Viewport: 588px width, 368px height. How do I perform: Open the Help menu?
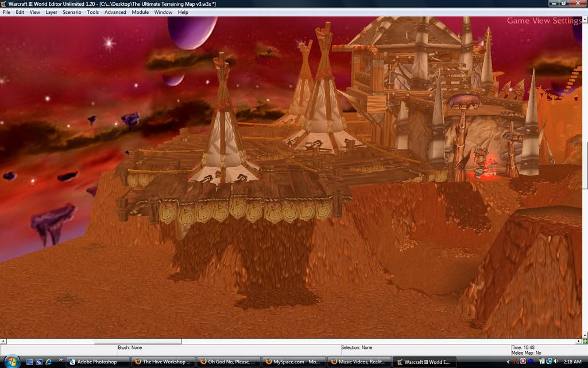coord(183,12)
